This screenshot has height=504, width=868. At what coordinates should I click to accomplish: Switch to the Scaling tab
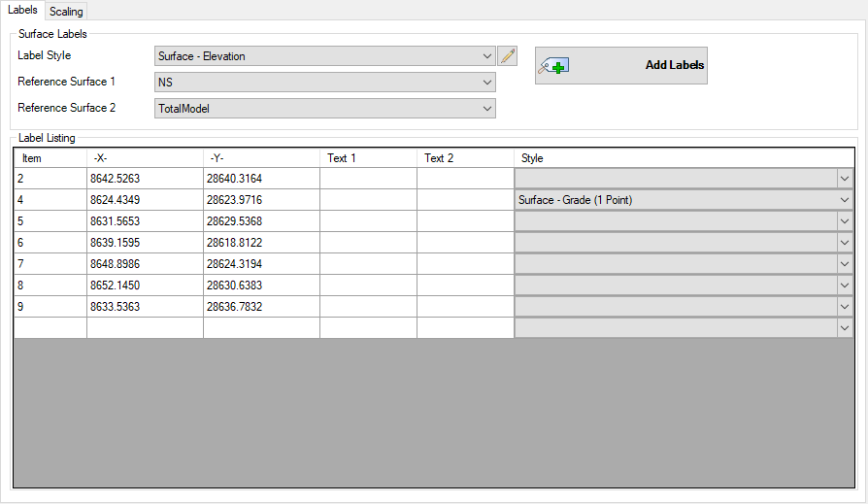point(67,12)
